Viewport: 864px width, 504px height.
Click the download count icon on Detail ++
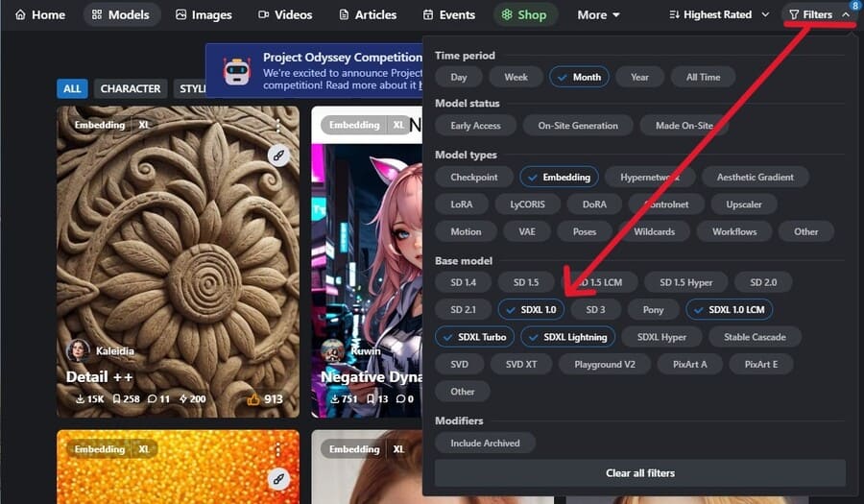81,399
